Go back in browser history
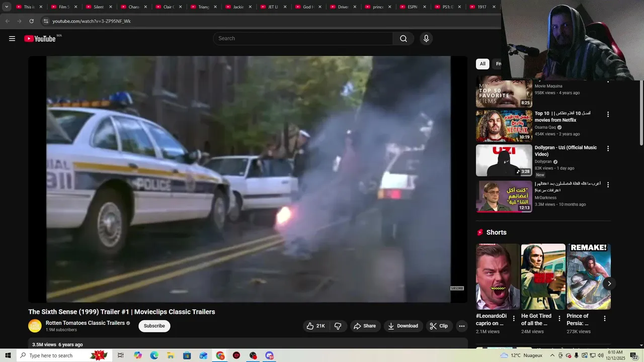644x362 pixels. (7, 21)
